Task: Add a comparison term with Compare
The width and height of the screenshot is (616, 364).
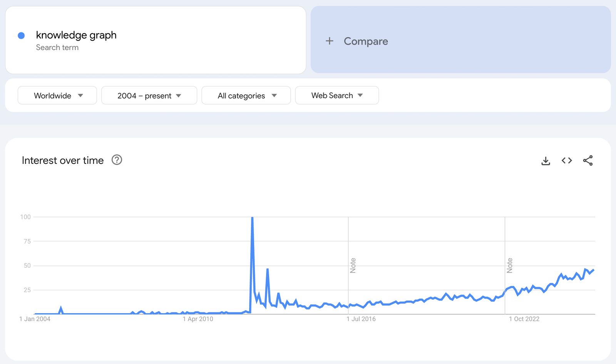Action: (x=366, y=41)
